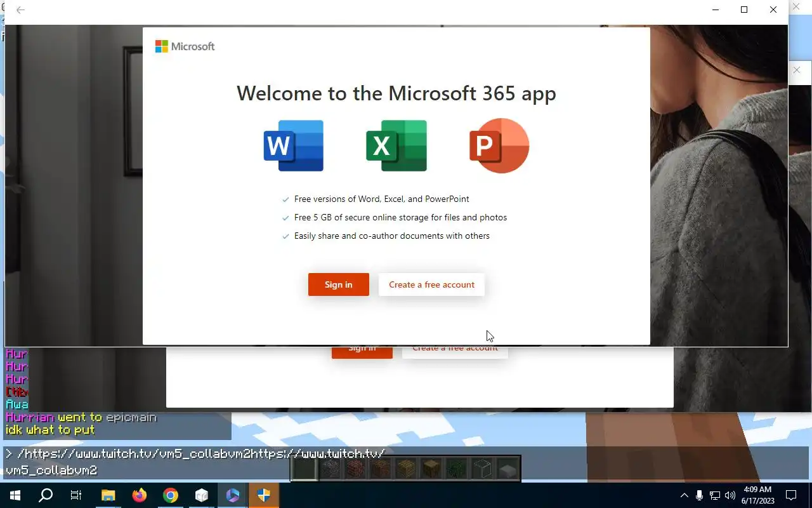Click the Microsoft logo in the dialog

(x=185, y=46)
